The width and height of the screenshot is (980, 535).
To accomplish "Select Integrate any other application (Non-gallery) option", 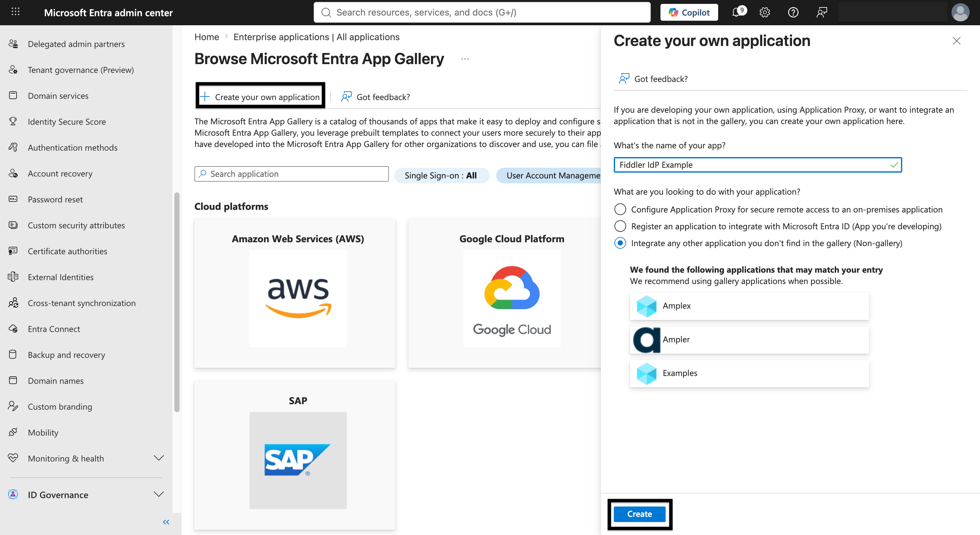I will (620, 243).
